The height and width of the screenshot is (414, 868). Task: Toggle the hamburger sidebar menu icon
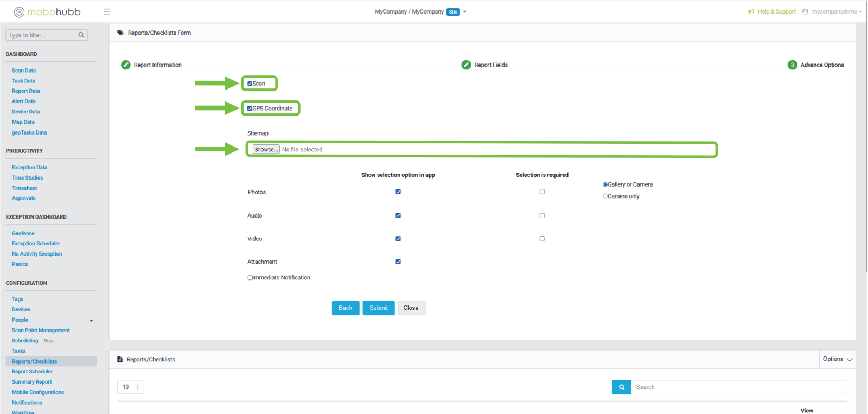[106, 11]
